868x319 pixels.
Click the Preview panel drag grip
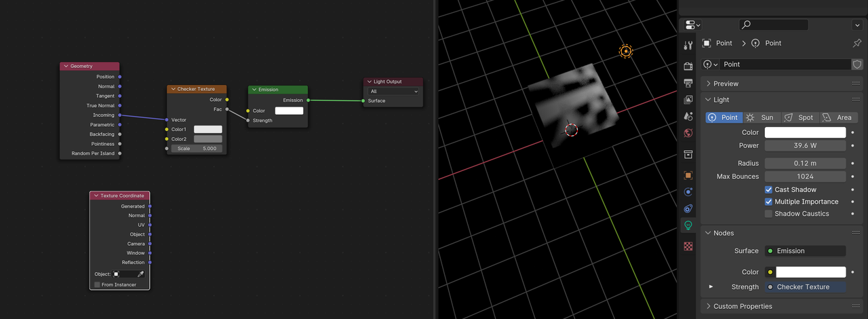click(856, 83)
